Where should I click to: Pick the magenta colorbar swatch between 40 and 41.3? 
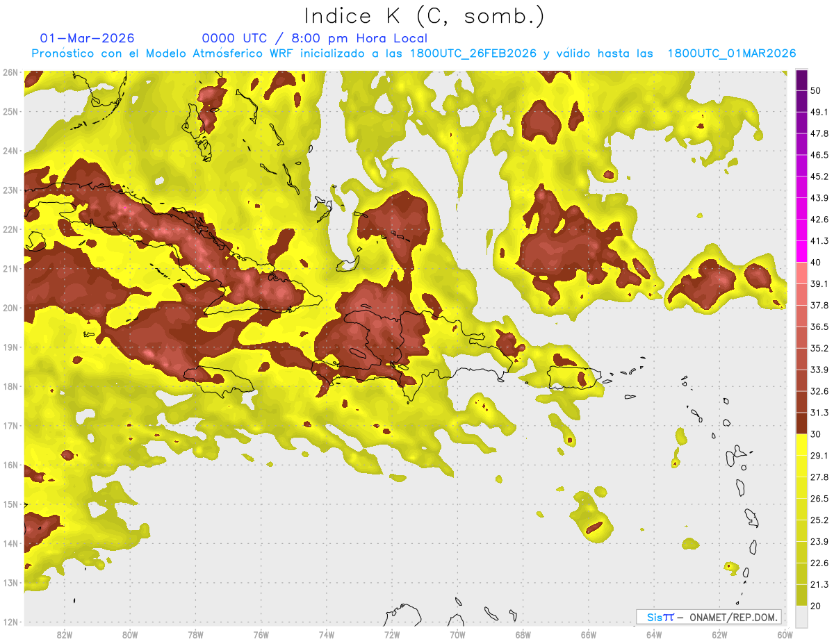coord(801,251)
